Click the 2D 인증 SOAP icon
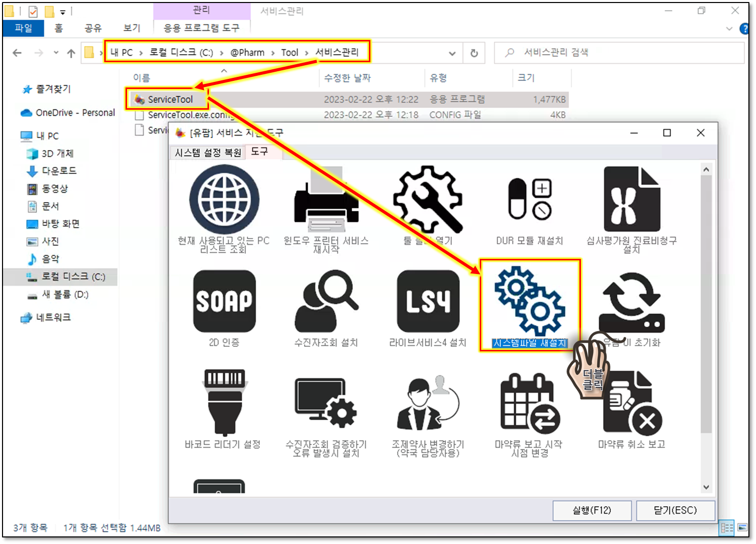This screenshot has height=544, width=756. pos(224,301)
